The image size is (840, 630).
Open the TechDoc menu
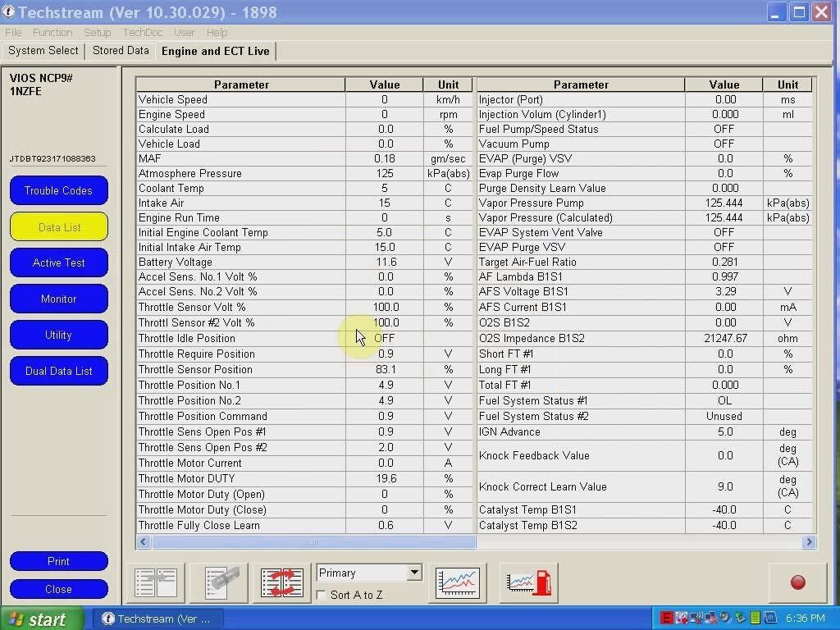tap(143, 33)
